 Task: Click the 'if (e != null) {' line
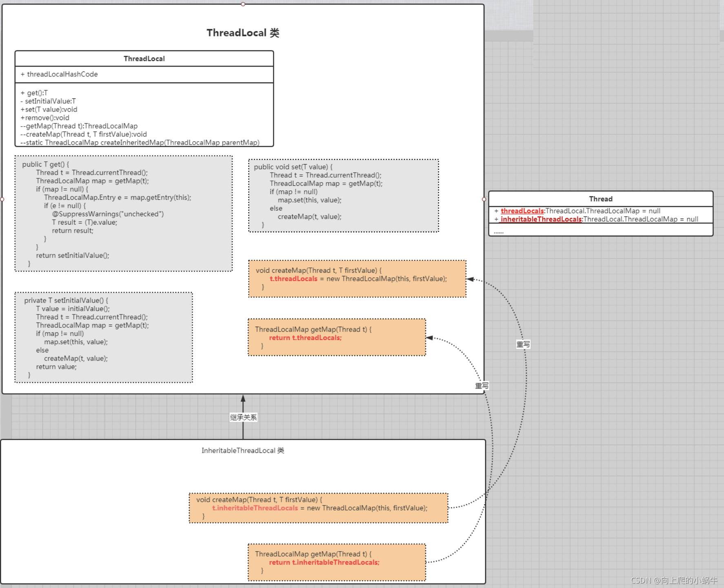point(65,205)
